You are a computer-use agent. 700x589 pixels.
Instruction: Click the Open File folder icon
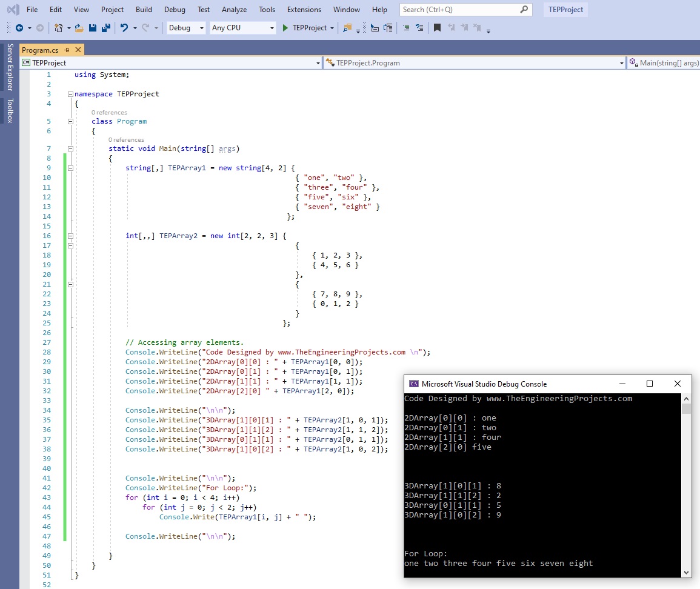click(x=79, y=28)
